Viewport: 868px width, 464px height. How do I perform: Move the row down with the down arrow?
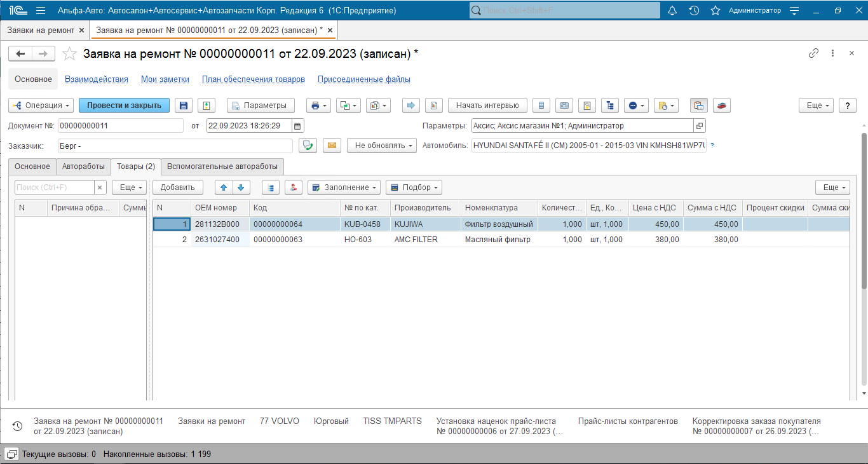coord(241,188)
